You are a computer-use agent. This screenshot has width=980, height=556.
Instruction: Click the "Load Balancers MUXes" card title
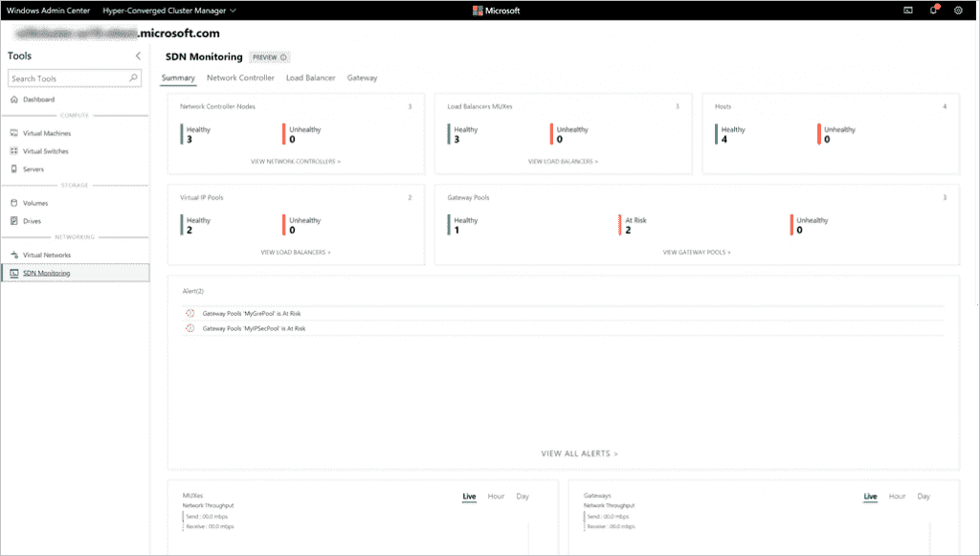480,107
